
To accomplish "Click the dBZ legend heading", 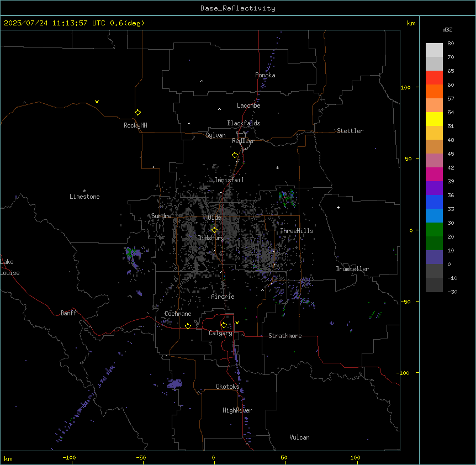I will [x=447, y=30].
